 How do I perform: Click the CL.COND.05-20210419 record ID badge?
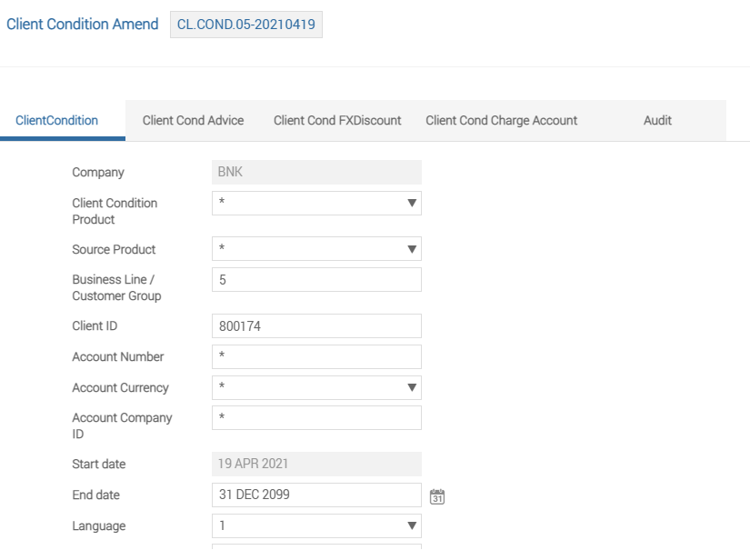[x=245, y=25]
